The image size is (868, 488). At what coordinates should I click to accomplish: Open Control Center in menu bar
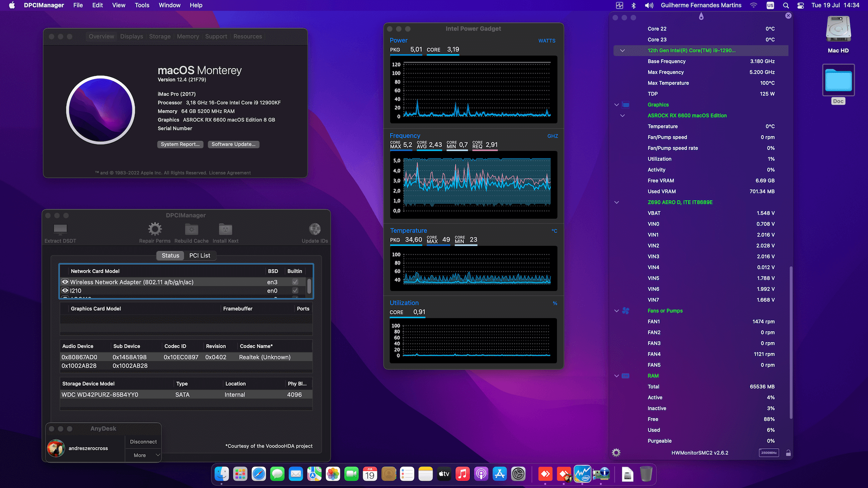click(800, 5)
